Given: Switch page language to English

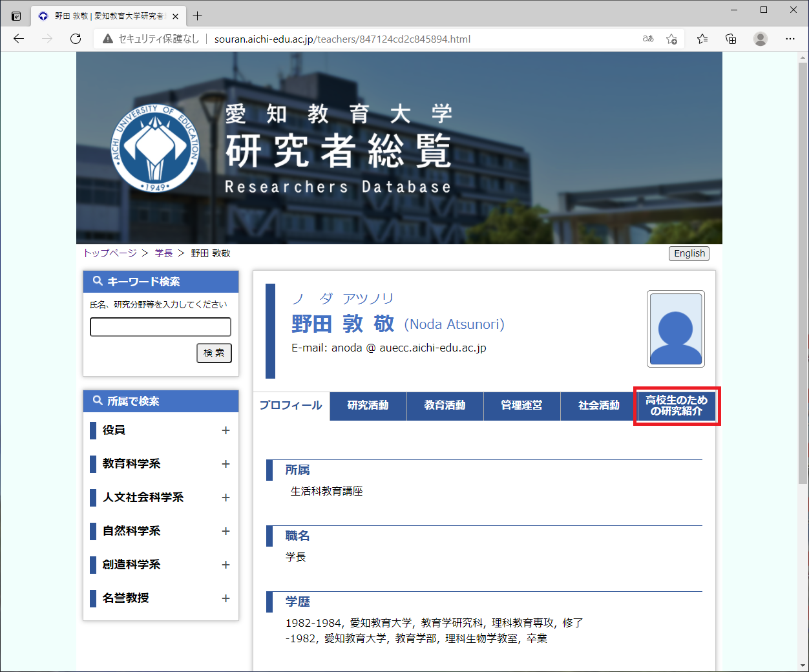Looking at the screenshot, I should click(x=689, y=253).
